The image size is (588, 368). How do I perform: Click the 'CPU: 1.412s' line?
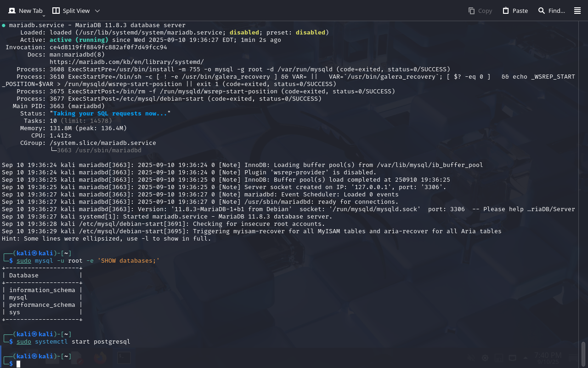click(x=51, y=136)
